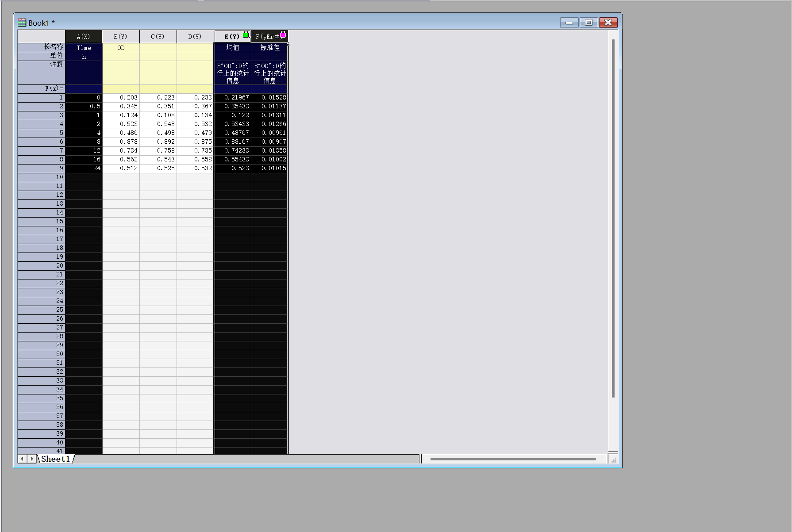Screen dimensions: 792x532
Task: Click standard deviation cell 0.01528
Action: 269,98
